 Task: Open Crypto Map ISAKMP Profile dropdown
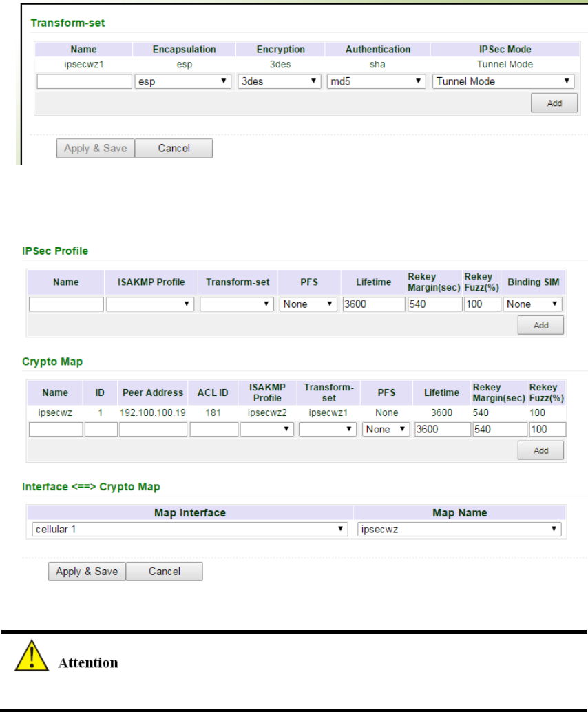point(266,430)
